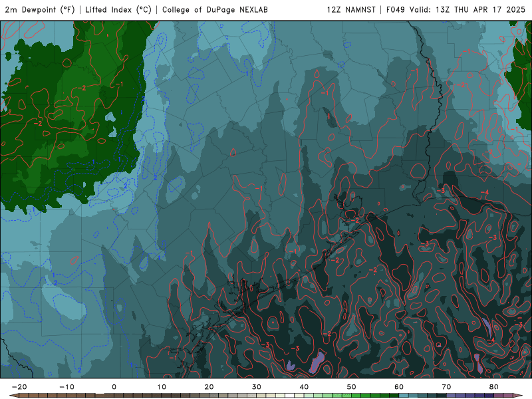Viewport: 532px width, 399px height.
Task: Click the '50' color bar label
Action: tap(352, 387)
